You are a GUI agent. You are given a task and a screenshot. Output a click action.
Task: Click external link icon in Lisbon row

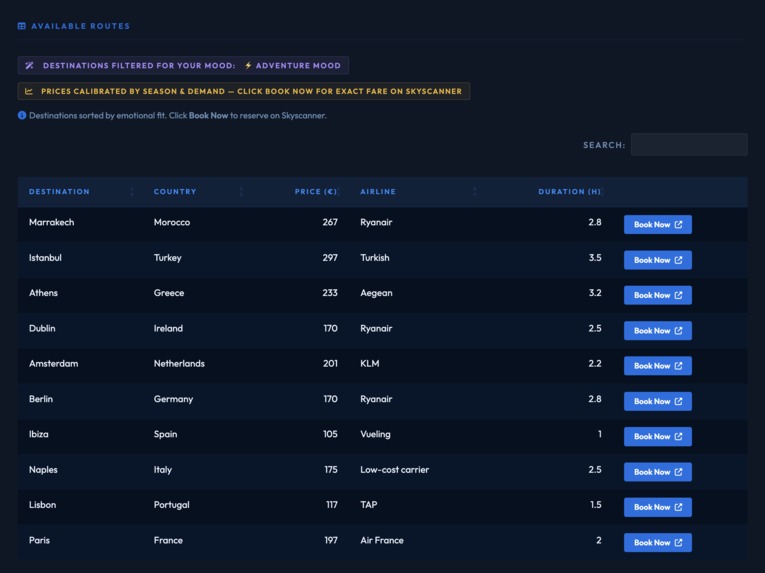[678, 507]
